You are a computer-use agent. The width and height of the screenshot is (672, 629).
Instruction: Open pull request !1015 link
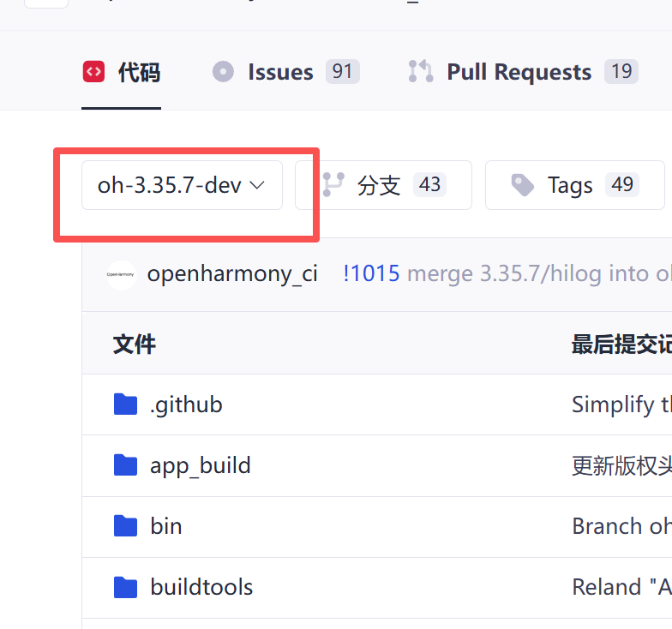[371, 273]
